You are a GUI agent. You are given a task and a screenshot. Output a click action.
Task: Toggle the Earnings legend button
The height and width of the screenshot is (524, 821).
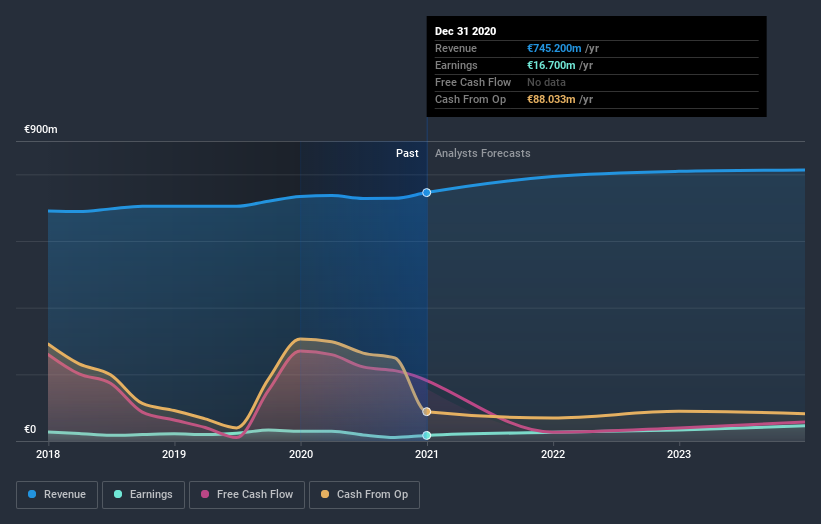pos(143,495)
